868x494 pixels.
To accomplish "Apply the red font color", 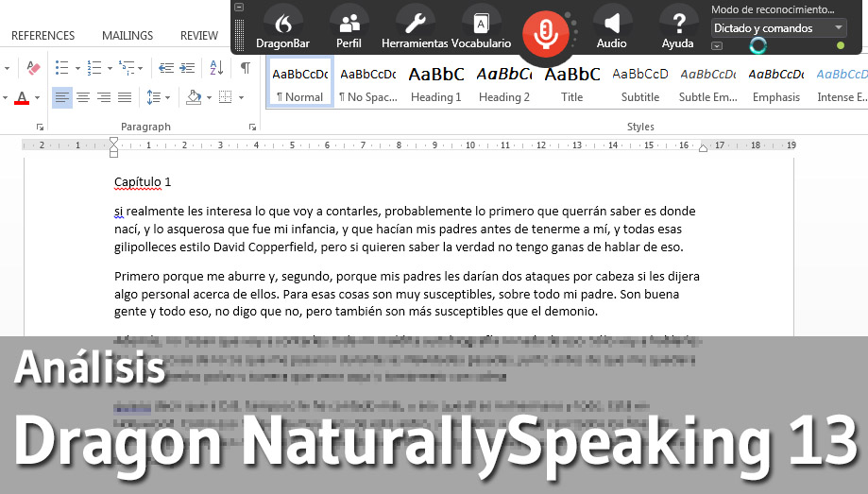I will pos(22,98).
